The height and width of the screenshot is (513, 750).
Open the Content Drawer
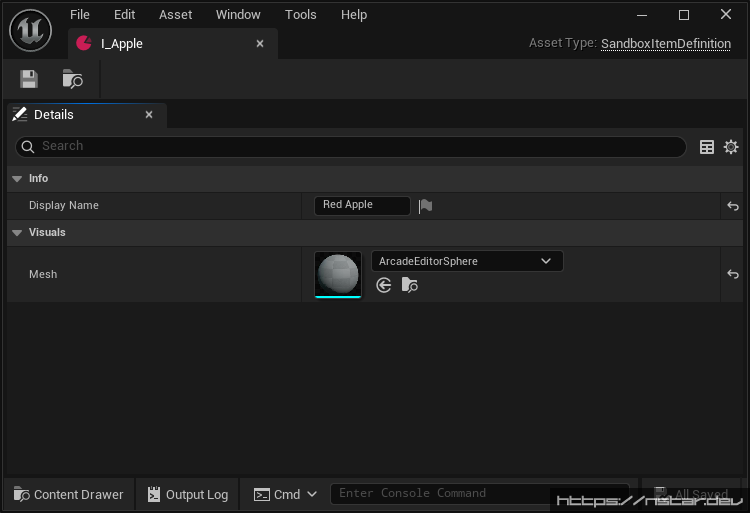coord(69,494)
